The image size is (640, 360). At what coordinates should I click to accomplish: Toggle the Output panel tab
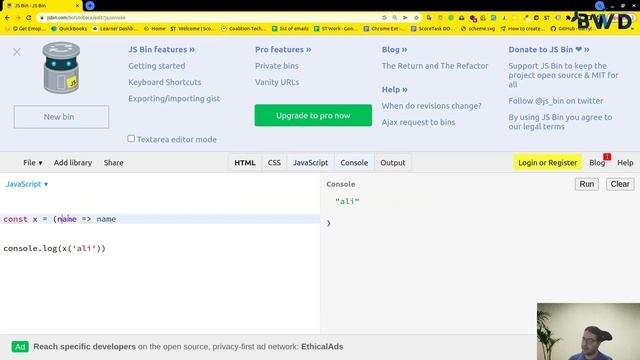point(393,162)
